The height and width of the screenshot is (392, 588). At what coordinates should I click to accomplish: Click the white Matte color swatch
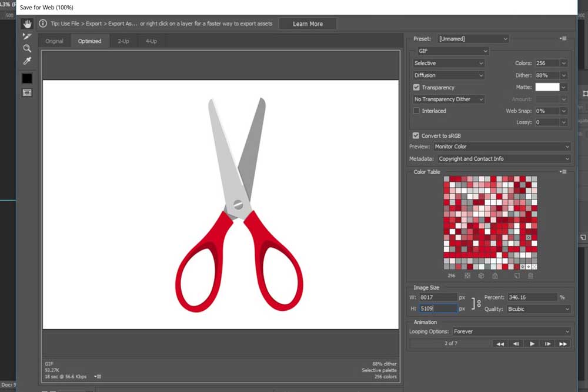click(x=547, y=87)
